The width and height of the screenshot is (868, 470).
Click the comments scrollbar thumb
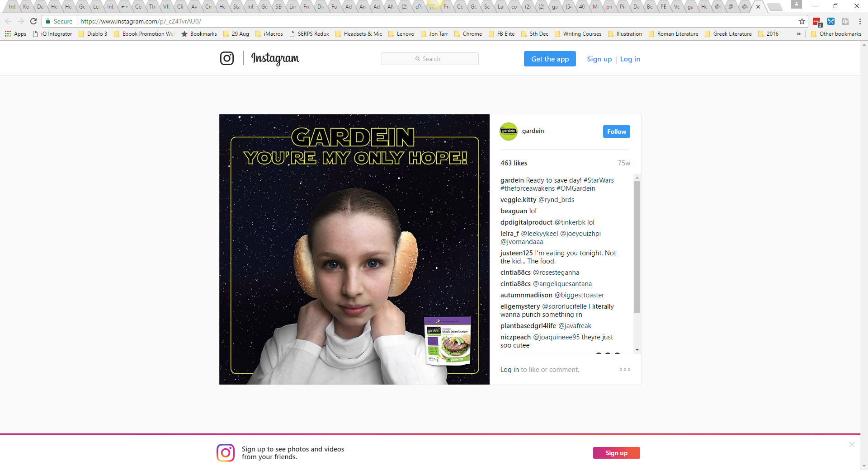(x=637, y=247)
